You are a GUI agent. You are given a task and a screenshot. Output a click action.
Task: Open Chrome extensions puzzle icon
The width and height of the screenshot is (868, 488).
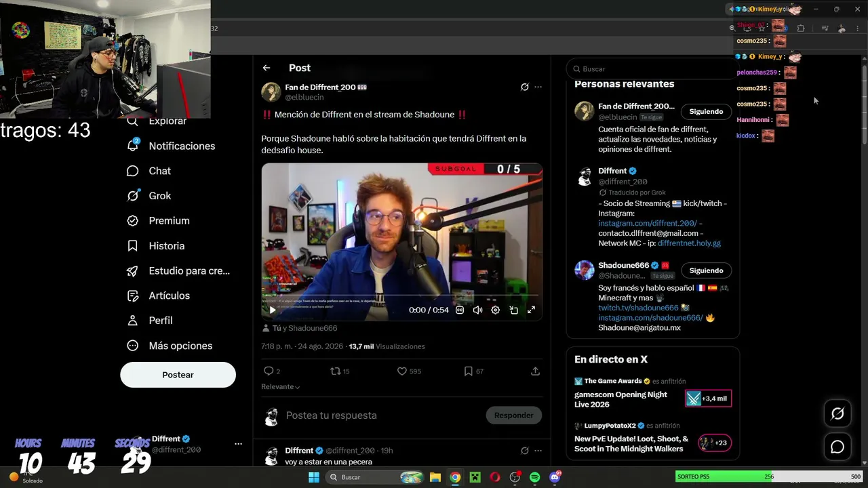801,28
